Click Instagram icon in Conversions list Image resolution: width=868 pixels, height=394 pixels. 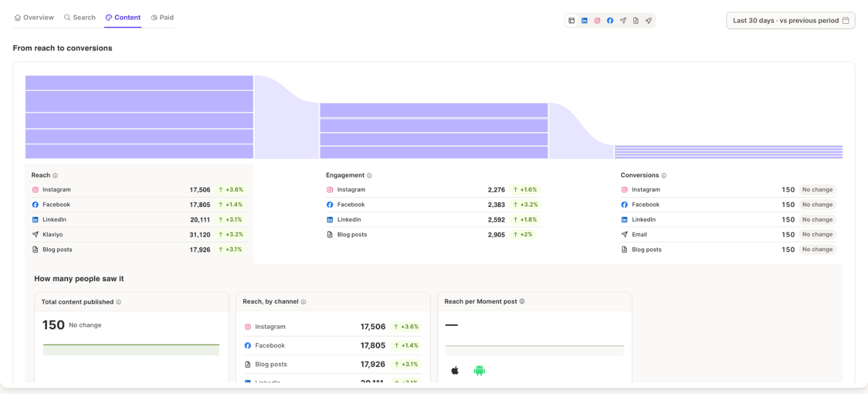pos(624,190)
